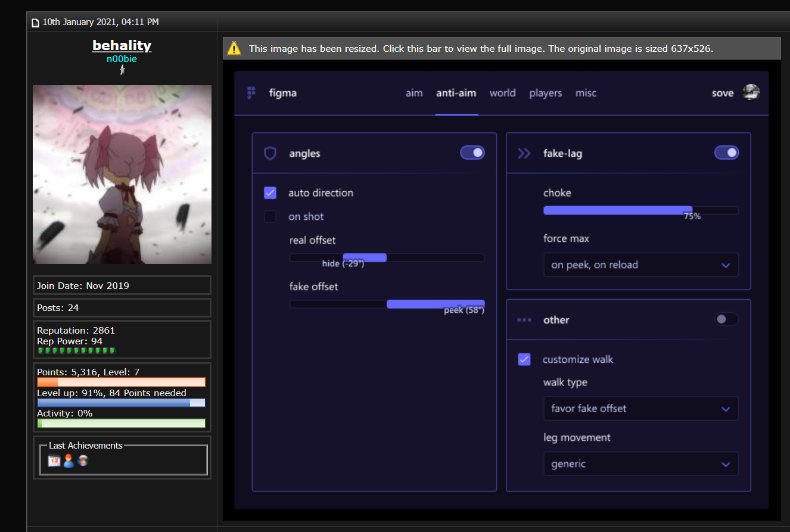Click the fake offset slider
The height and width of the screenshot is (532, 790).
[387, 304]
